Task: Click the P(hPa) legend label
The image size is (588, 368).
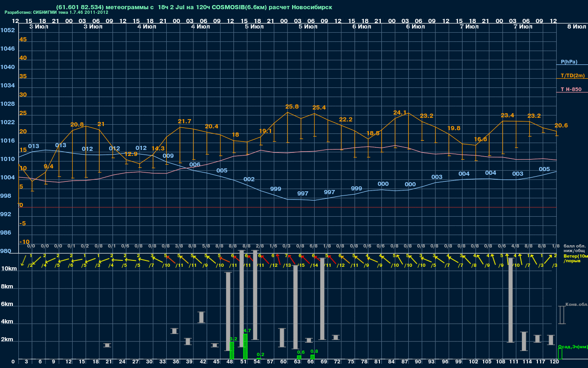Action: pos(569,62)
